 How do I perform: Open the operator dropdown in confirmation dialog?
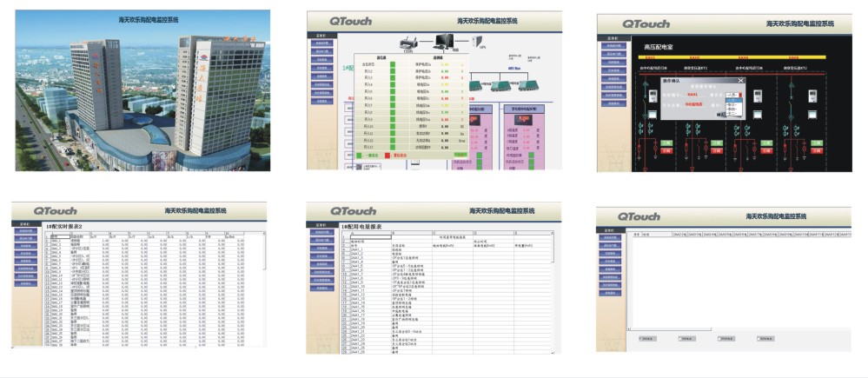click(x=732, y=95)
